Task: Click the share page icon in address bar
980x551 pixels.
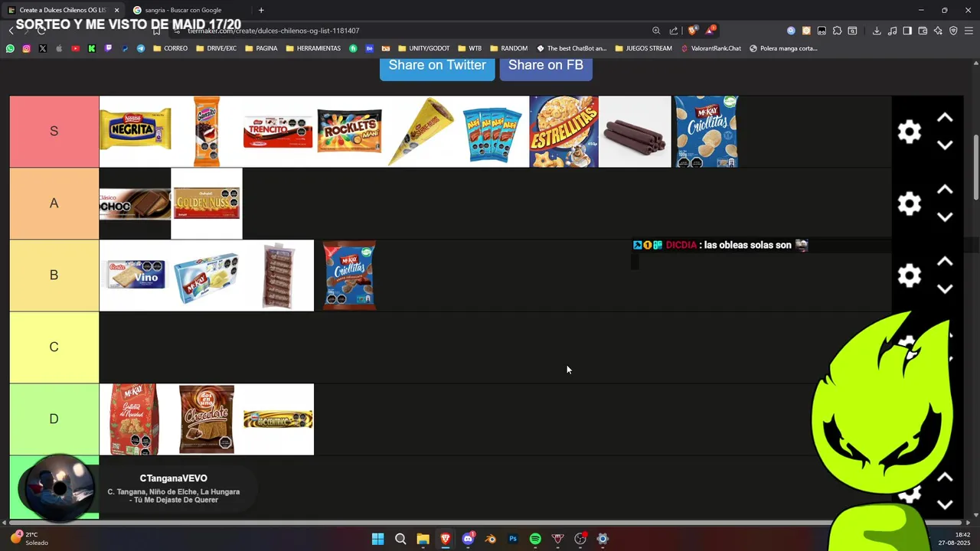Action: point(674,31)
